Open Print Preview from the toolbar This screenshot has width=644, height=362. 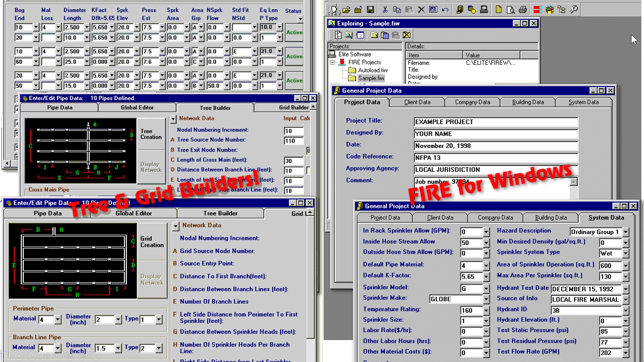(x=511, y=10)
